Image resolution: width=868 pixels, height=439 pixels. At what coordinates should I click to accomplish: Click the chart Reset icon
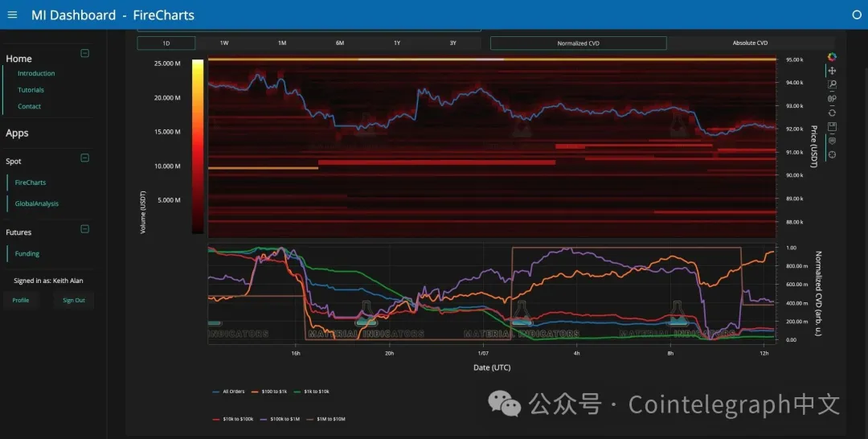point(832,113)
